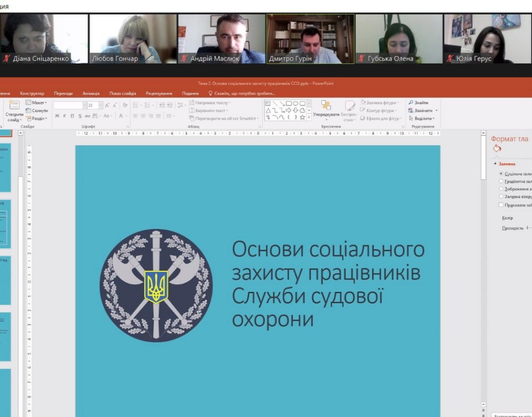Decrease list indent level
Image resolution: width=532 pixels, height=417 pixels.
click(162, 105)
